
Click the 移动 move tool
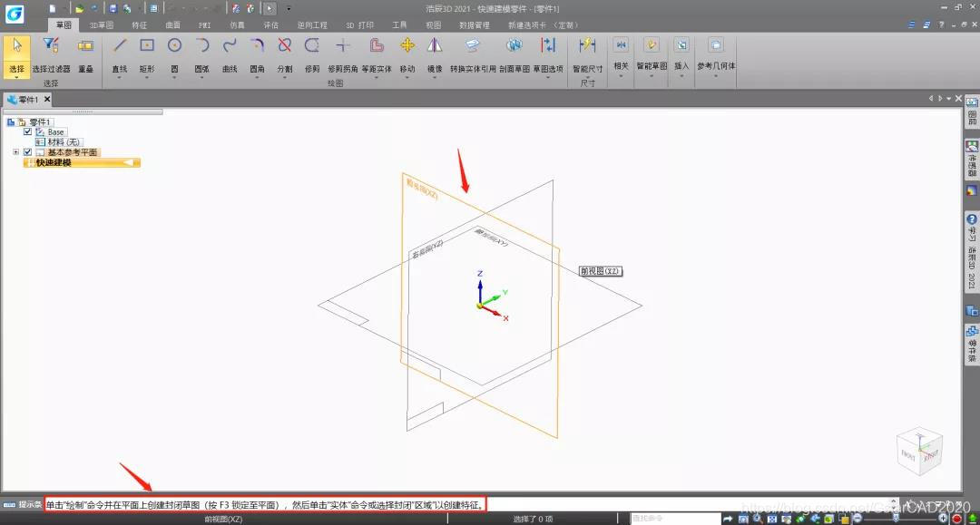coord(407,55)
